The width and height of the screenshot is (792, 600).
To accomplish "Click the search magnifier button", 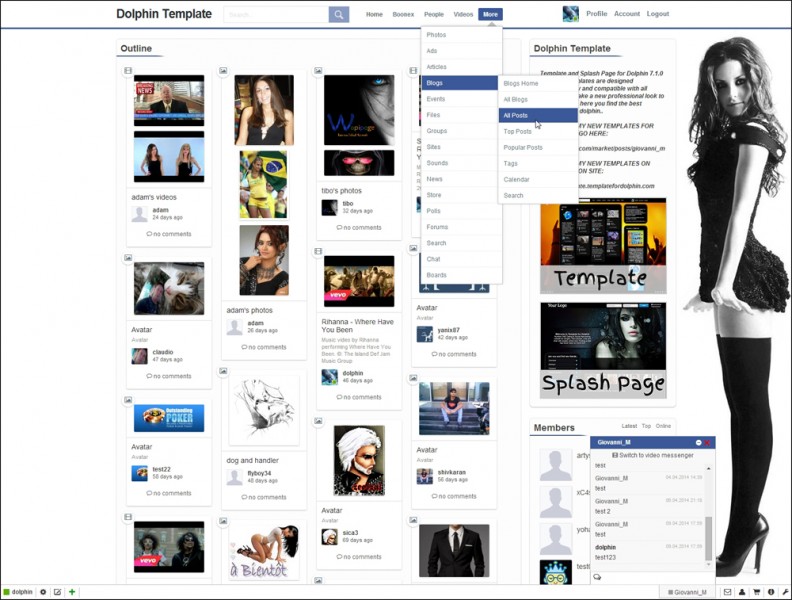I will pyautogui.click(x=339, y=15).
